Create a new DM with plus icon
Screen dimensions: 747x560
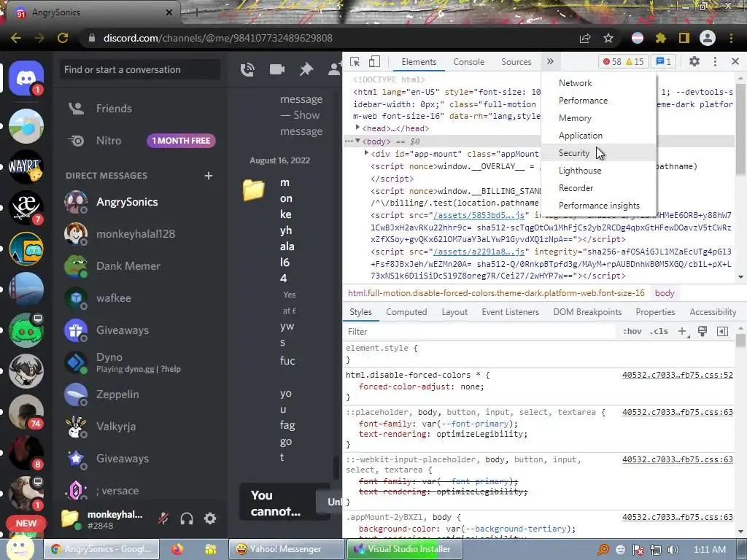point(208,176)
